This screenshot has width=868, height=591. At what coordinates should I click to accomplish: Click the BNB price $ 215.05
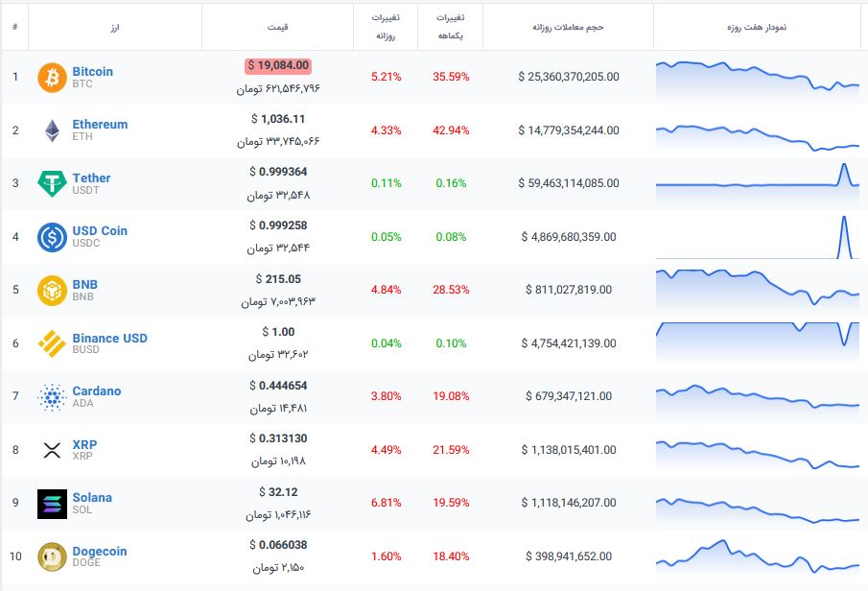[x=278, y=279]
